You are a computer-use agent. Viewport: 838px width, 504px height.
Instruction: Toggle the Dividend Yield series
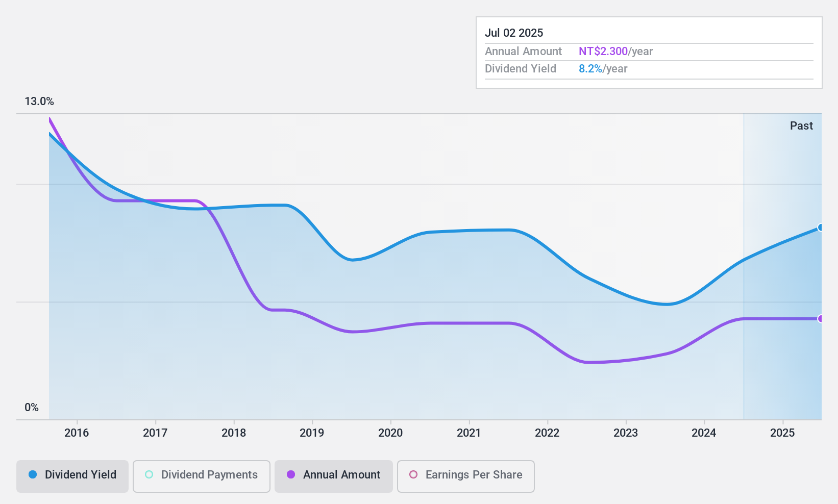pyautogui.click(x=72, y=476)
